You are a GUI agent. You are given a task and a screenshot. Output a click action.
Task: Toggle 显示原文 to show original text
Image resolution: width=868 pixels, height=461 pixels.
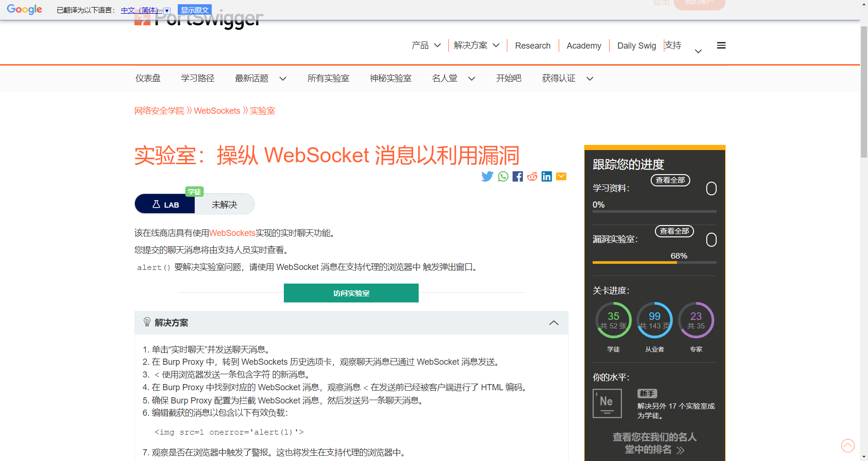click(194, 9)
